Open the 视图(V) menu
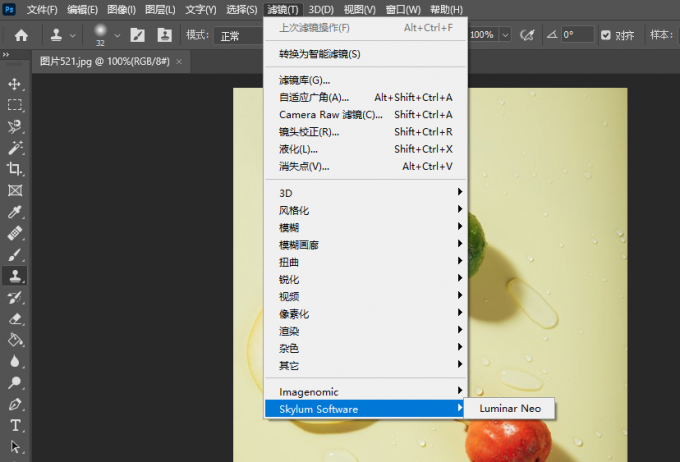Viewport: 680px width, 462px height. (360, 10)
